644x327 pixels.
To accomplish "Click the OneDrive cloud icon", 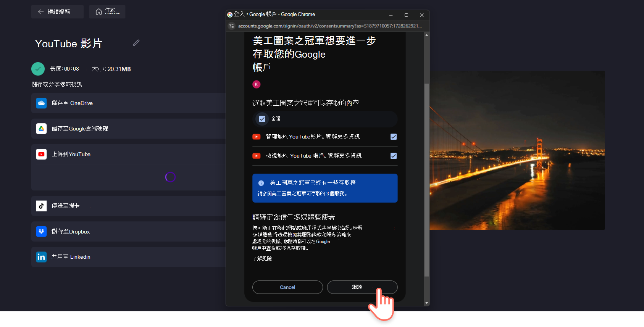I will 41,103.
